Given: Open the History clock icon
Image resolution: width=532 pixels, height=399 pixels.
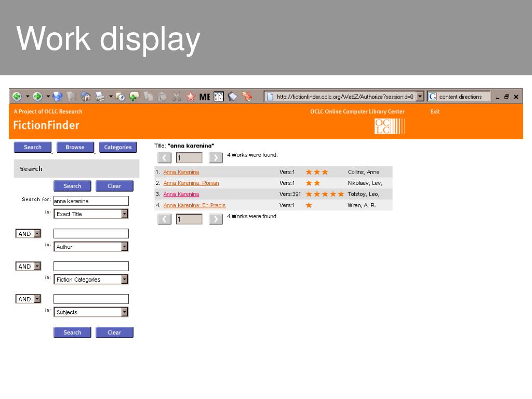Looking at the screenshot, I should pyautogui.click(x=120, y=97).
